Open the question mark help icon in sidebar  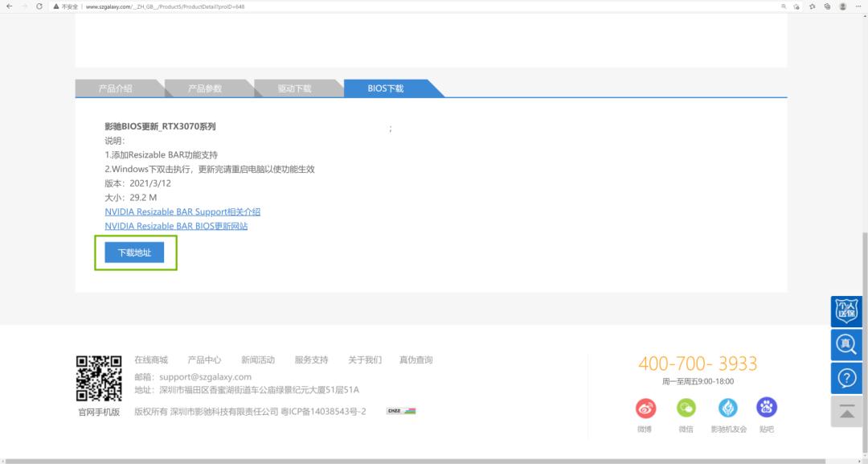click(x=846, y=377)
